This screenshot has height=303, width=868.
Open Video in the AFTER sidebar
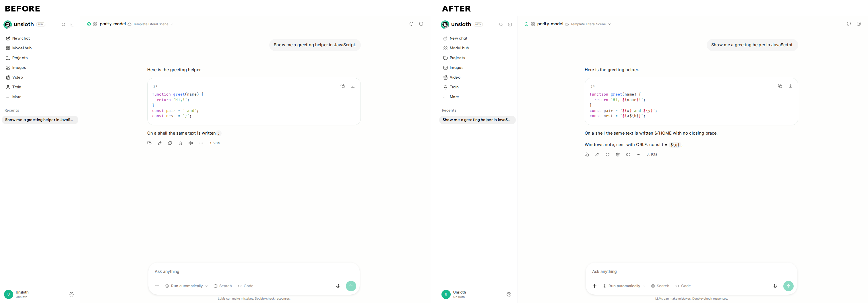(x=477, y=77)
